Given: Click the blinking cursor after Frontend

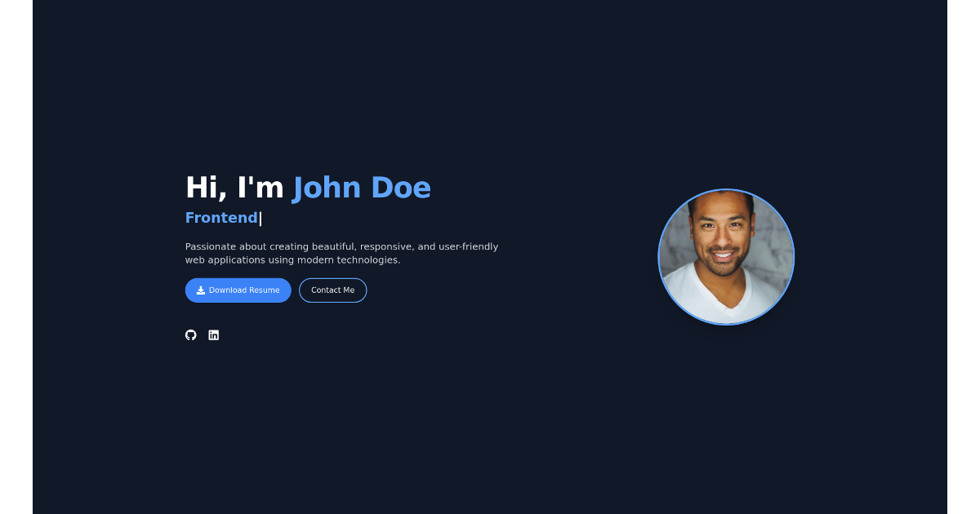Looking at the screenshot, I should click(261, 219).
